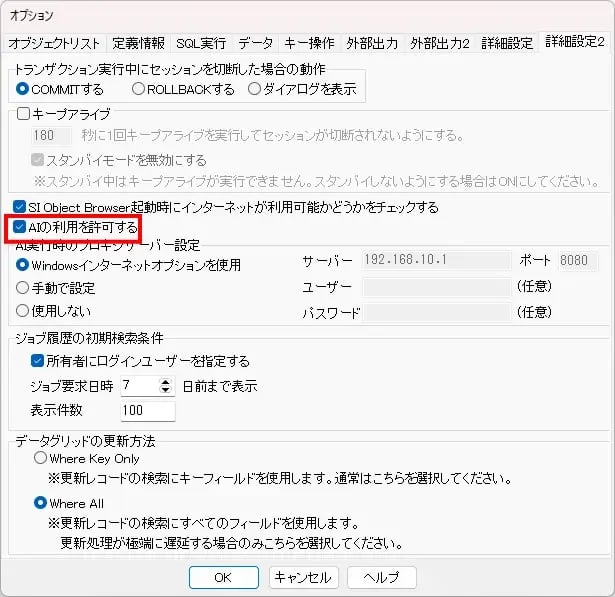The width and height of the screenshot is (615, 597).
Task: Uncheck AIの利用を許可する checkbox
Action: [x=20, y=228]
